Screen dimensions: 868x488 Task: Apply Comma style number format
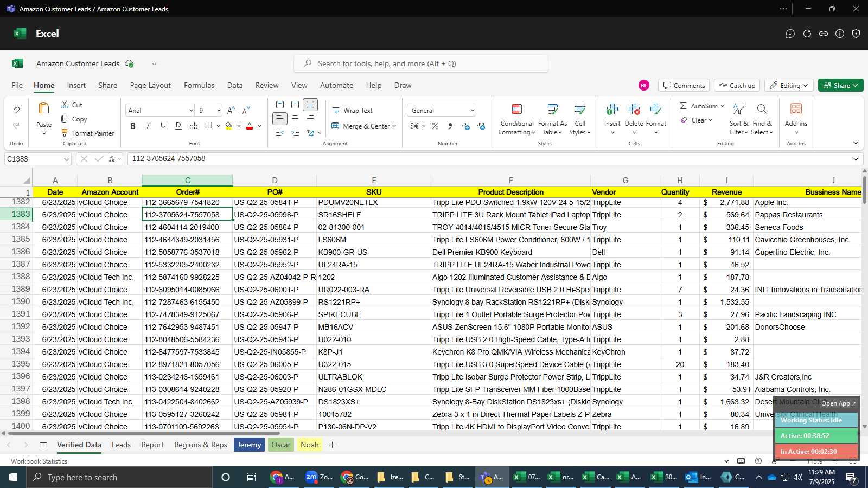450,126
